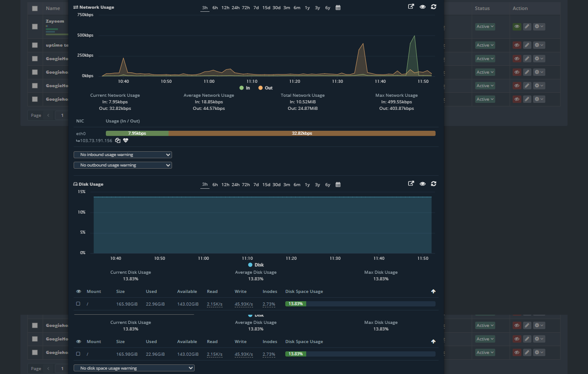Open the gear menu for the Zayeem row
588x374 pixels.
(539, 27)
